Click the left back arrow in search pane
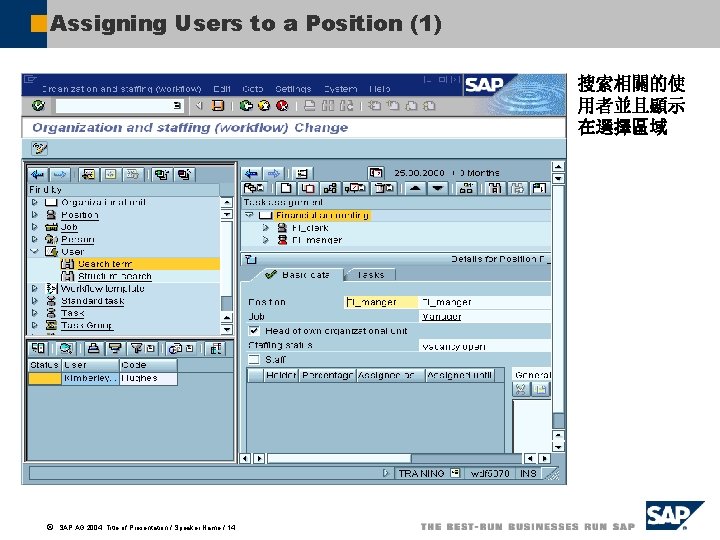 point(37,174)
